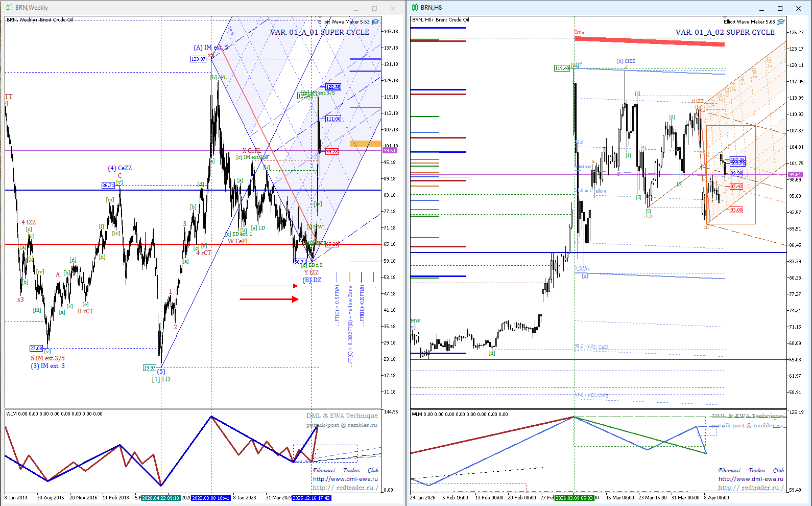The image size is (812, 506).
Task: Select the 119.49 price label on H8 chart
Action: tap(562, 68)
